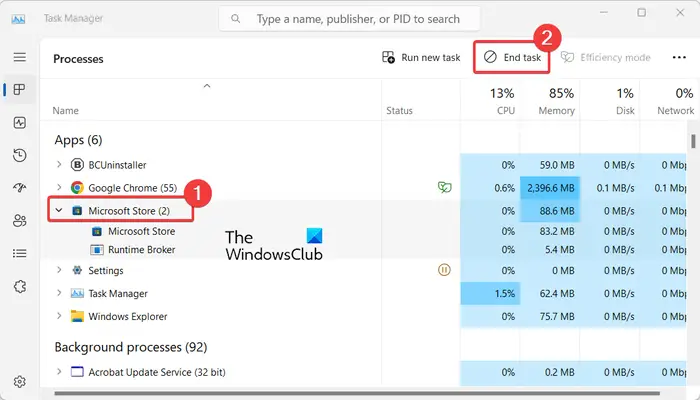Image resolution: width=700 pixels, height=400 pixels.
Task: Click the Settings gear app icon
Action: click(x=77, y=270)
